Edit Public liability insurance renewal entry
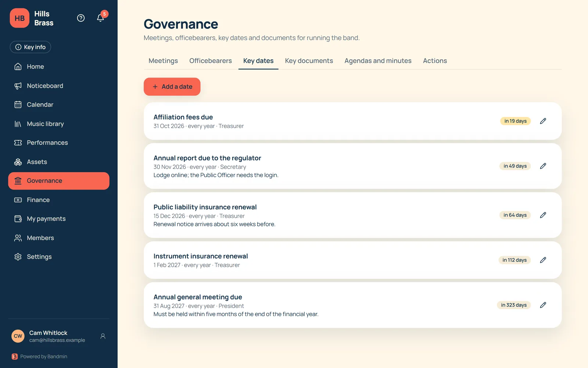The width and height of the screenshot is (588, 368). pyautogui.click(x=543, y=215)
